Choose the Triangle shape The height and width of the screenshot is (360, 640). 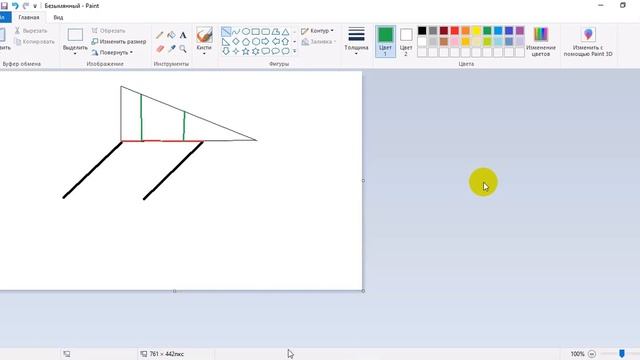(285, 31)
